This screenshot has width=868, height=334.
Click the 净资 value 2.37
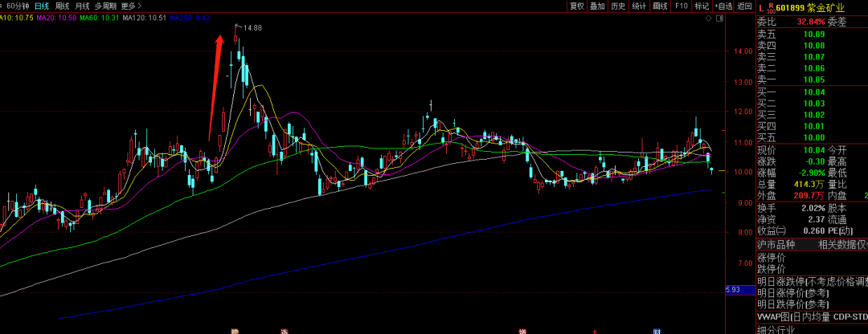click(x=817, y=219)
